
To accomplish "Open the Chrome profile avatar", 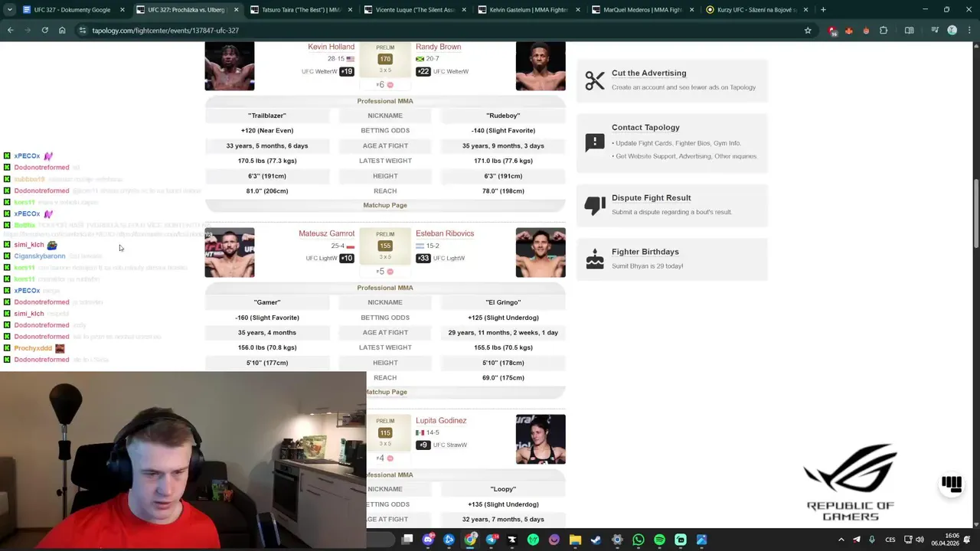I will [952, 30].
